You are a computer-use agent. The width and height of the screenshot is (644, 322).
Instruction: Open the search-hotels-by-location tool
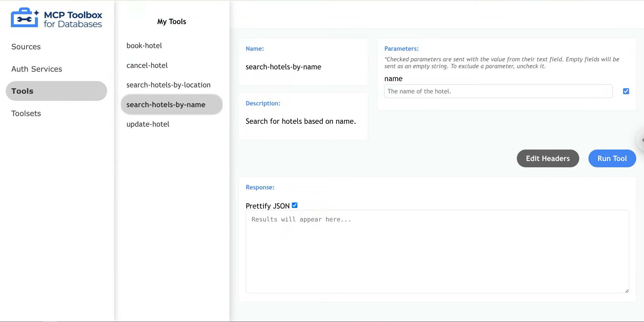pos(168,85)
